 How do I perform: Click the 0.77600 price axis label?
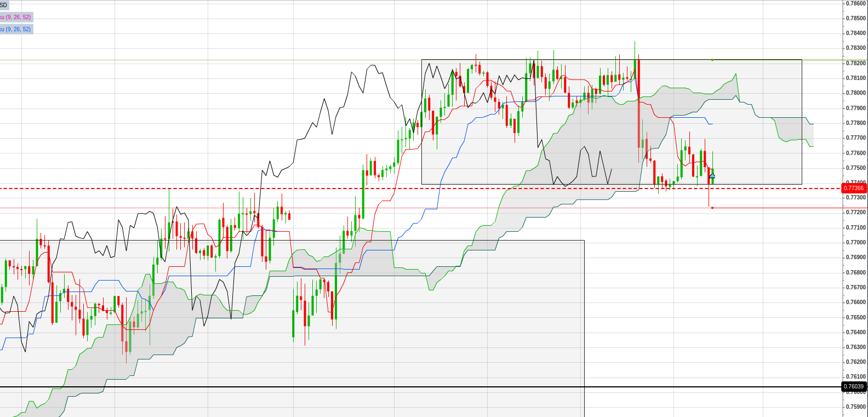click(855, 153)
